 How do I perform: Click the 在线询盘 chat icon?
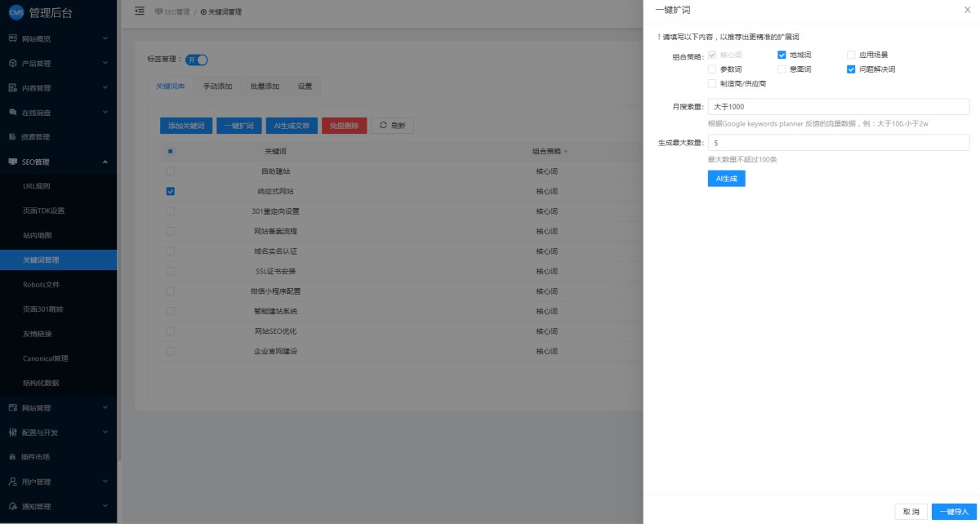tap(12, 112)
